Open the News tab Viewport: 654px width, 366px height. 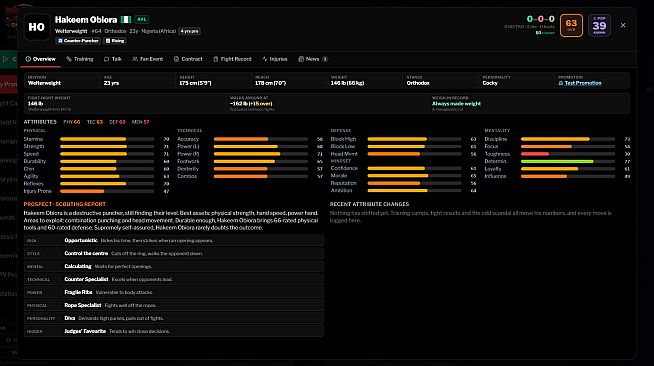(x=312, y=59)
